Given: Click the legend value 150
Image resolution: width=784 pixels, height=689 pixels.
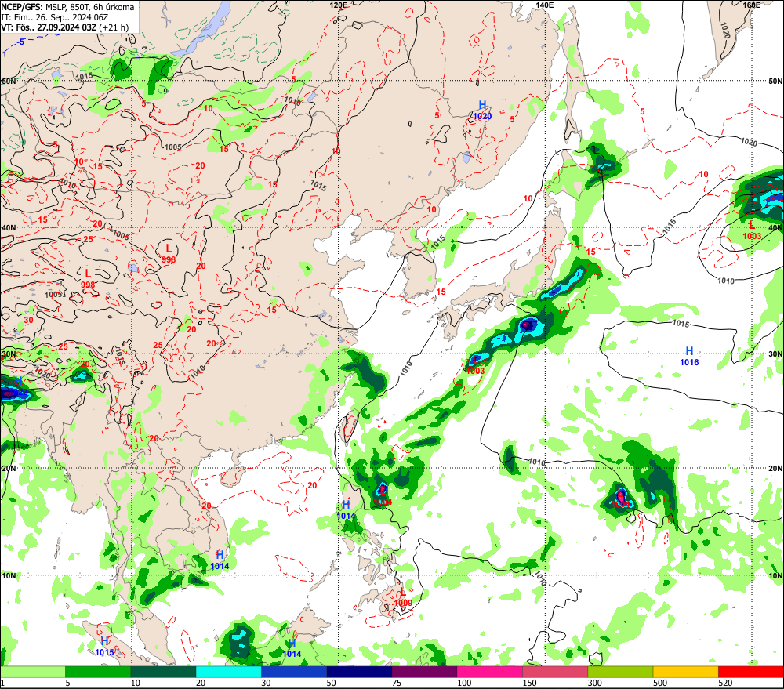Looking at the screenshot, I should (529, 683).
